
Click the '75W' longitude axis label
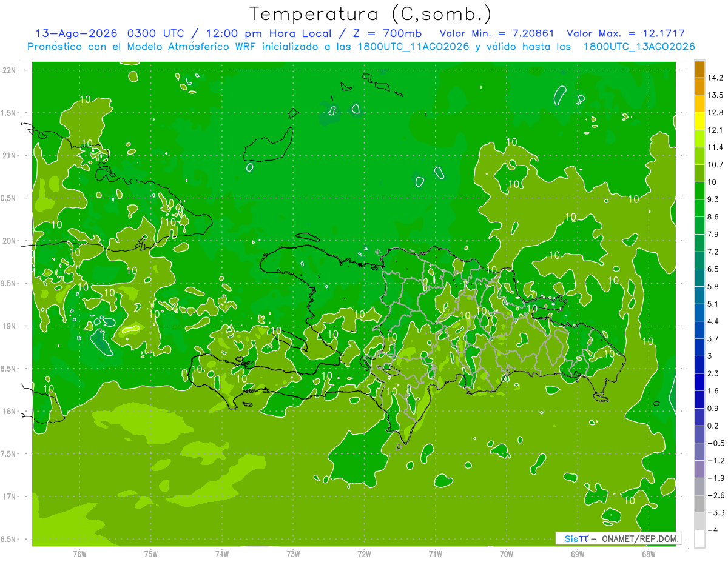pos(151,554)
